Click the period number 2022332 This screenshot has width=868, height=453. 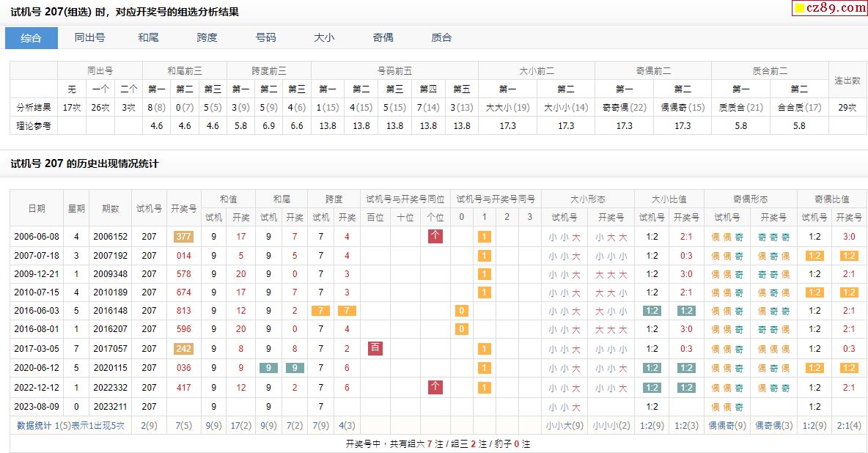click(x=110, y=388)
